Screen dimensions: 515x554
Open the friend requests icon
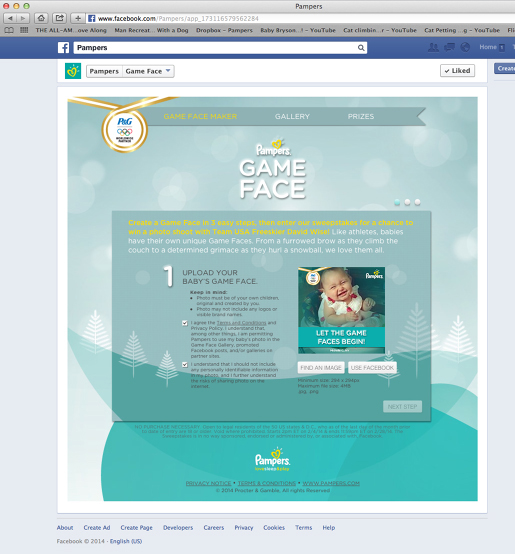pyautogui.click(x=433, y=47)
